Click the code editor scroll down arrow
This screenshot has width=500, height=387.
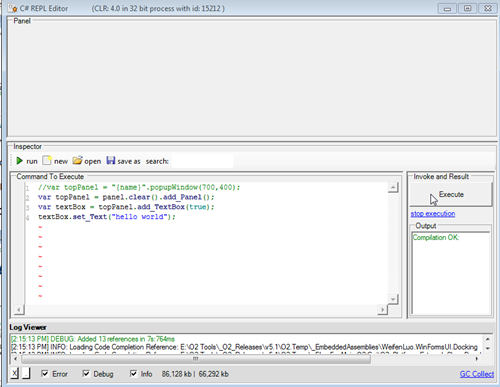(x=393, y=299)
